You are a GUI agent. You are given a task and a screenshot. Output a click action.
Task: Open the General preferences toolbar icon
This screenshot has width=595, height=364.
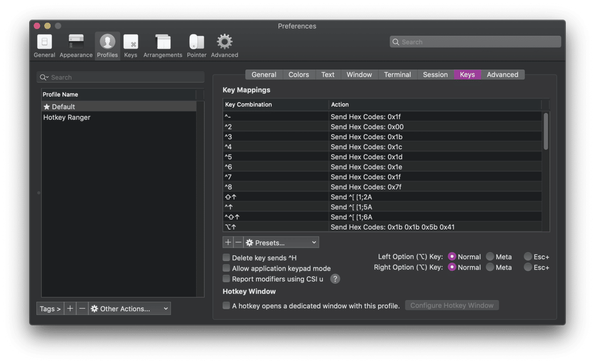point(44,47)
